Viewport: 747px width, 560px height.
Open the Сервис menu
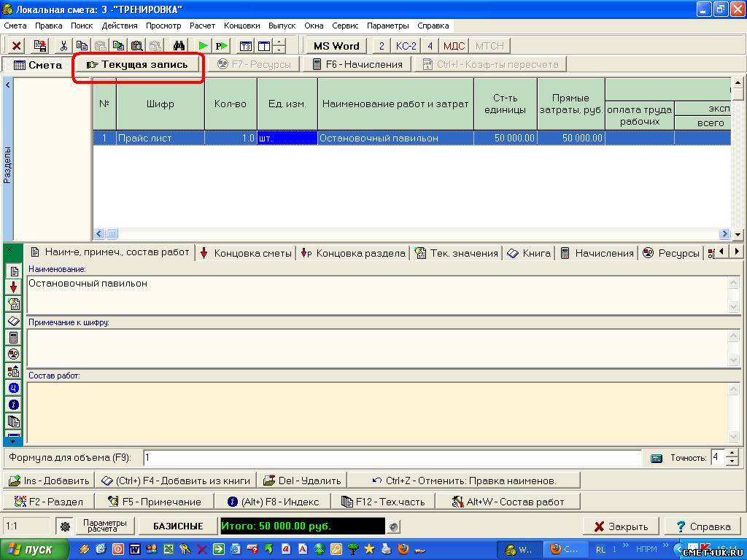tap(345, 26)
